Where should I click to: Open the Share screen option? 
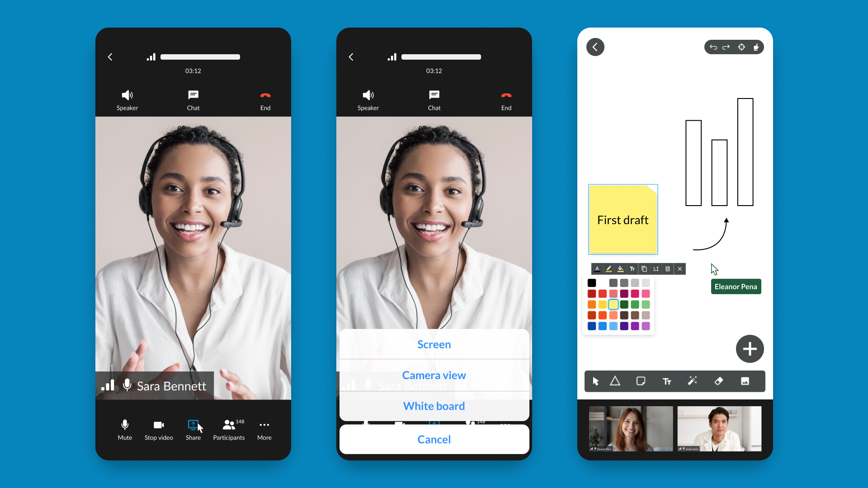point(434,344)
